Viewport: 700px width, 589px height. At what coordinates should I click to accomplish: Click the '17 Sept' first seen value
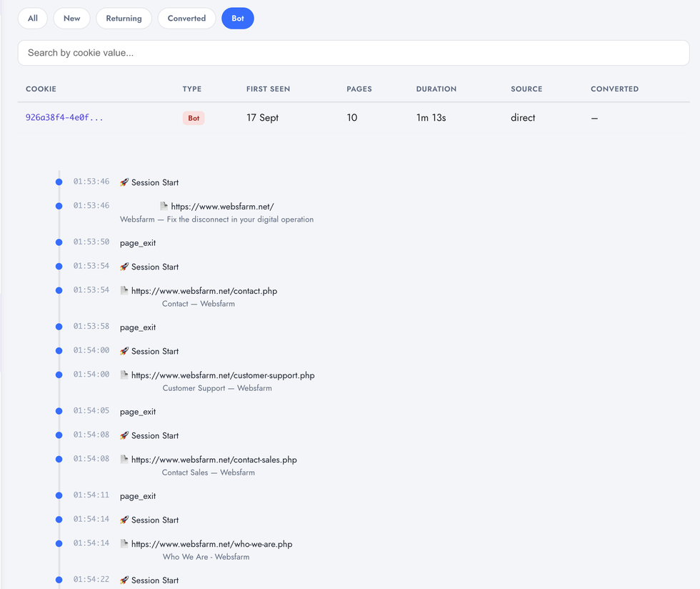coord(263,117)
